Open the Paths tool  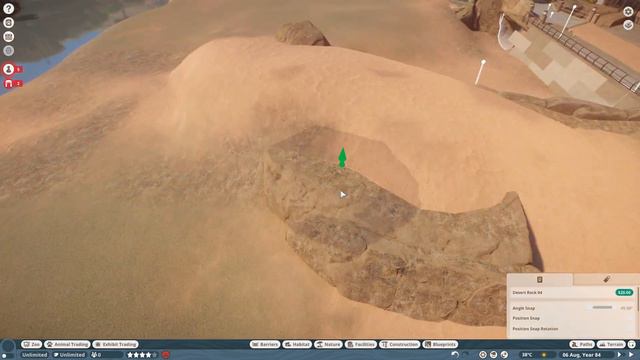[x=582, y=344]
